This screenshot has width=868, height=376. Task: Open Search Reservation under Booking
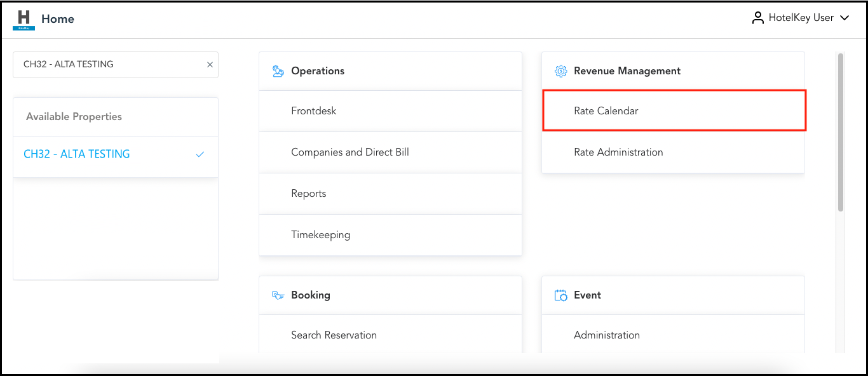[x=334, y=335]
